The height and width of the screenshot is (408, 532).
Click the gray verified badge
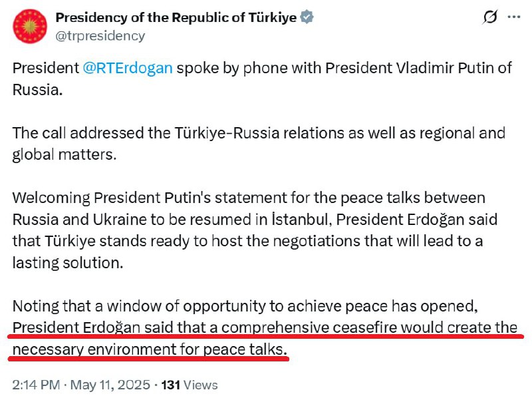[307, 18]
